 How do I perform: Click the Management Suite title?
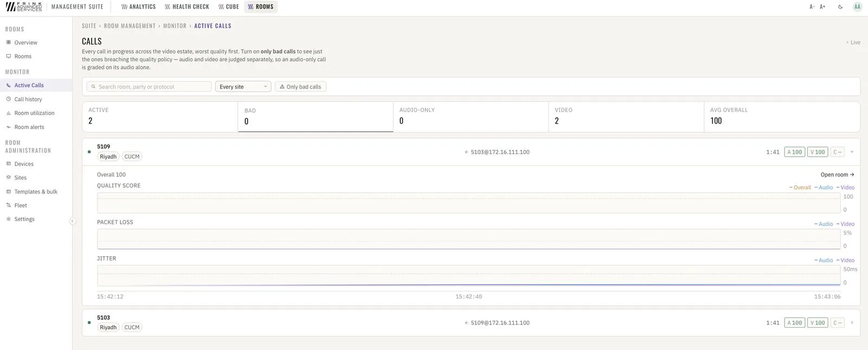[x=77, y=7]
